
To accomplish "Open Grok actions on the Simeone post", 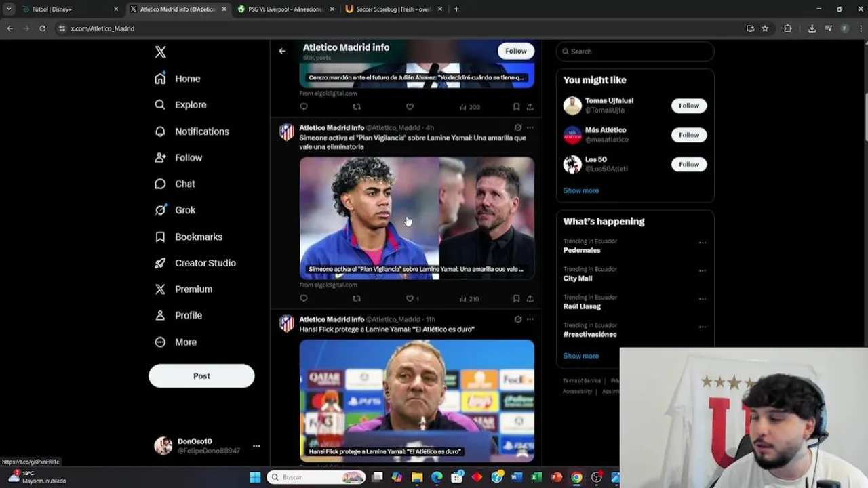I will [518, 127].
